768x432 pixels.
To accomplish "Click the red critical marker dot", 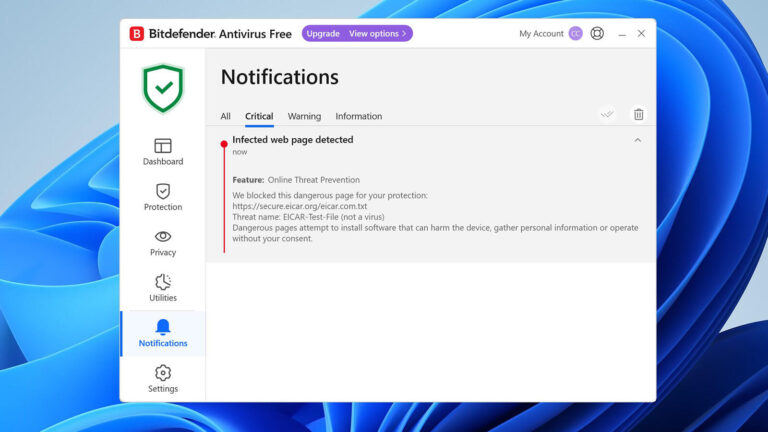I will click(224, 144).
